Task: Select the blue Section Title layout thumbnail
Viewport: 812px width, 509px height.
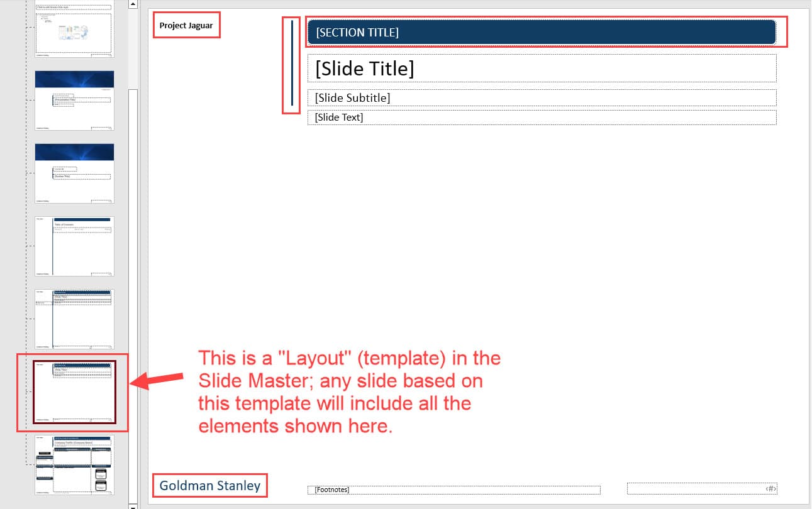Action: point(74,173)
